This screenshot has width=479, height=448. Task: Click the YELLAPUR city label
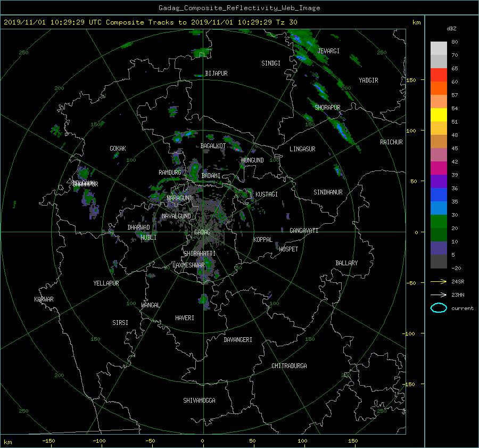pyautogui.click(x=106, y=283)
